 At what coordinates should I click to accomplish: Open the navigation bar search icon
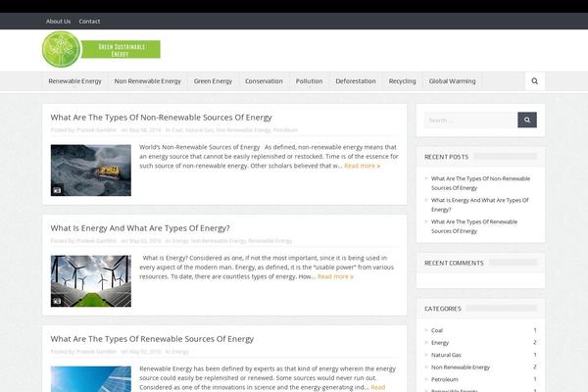coord(535,81)
